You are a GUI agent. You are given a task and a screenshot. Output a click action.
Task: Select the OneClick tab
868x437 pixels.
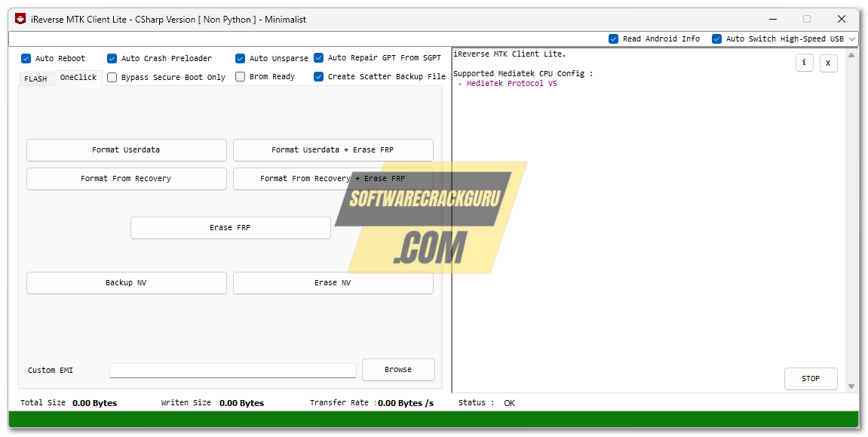(x=78, y=78)
